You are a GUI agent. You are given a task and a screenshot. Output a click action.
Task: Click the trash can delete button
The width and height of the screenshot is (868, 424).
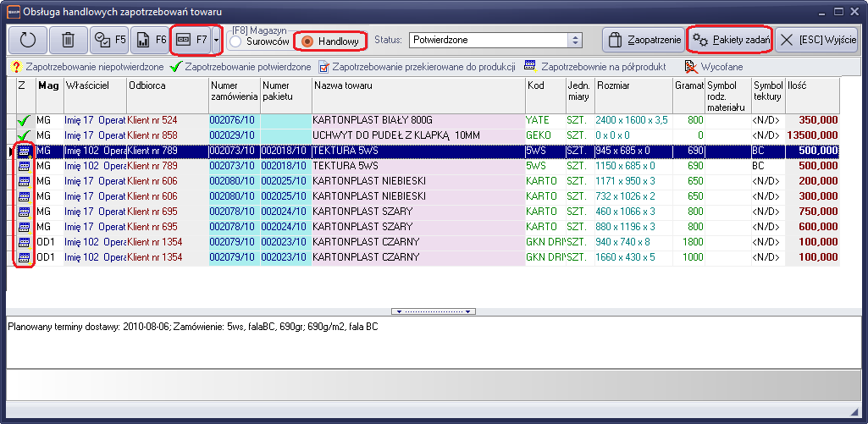69,40
